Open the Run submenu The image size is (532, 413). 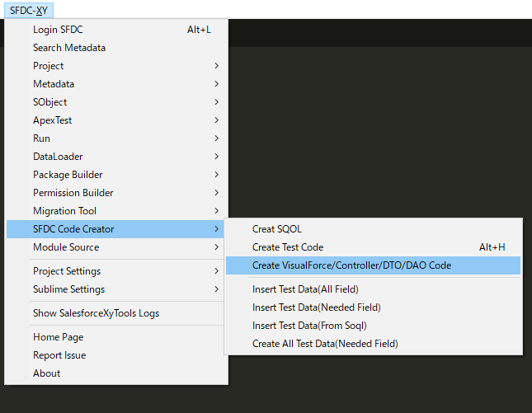[x=115, y=138]
